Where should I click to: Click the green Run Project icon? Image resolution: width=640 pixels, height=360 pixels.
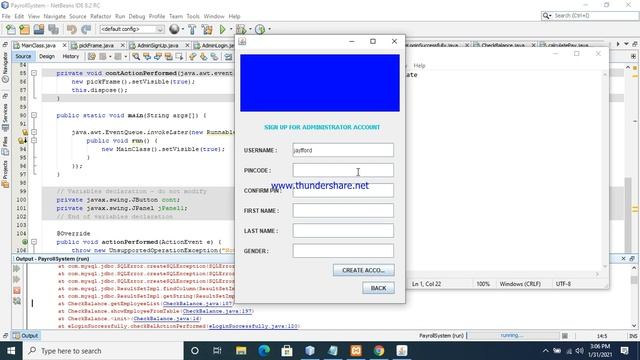coord(222,29)
